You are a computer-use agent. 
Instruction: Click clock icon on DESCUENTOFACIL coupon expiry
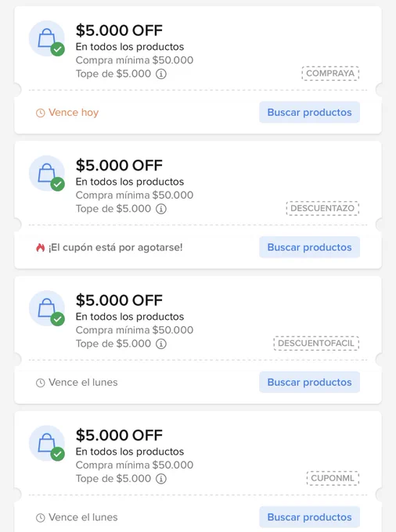[41, 383]
